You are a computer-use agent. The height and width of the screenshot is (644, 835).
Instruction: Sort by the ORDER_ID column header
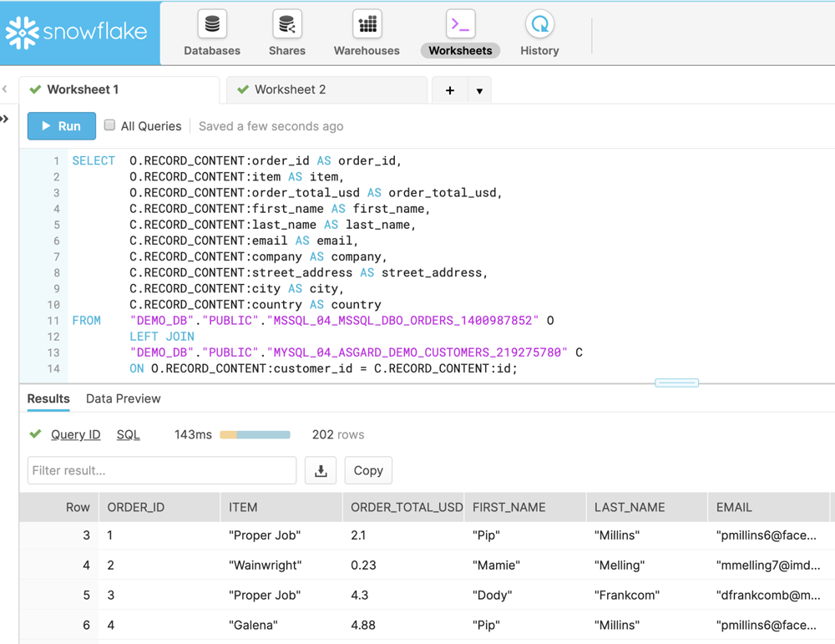(159, 507)
